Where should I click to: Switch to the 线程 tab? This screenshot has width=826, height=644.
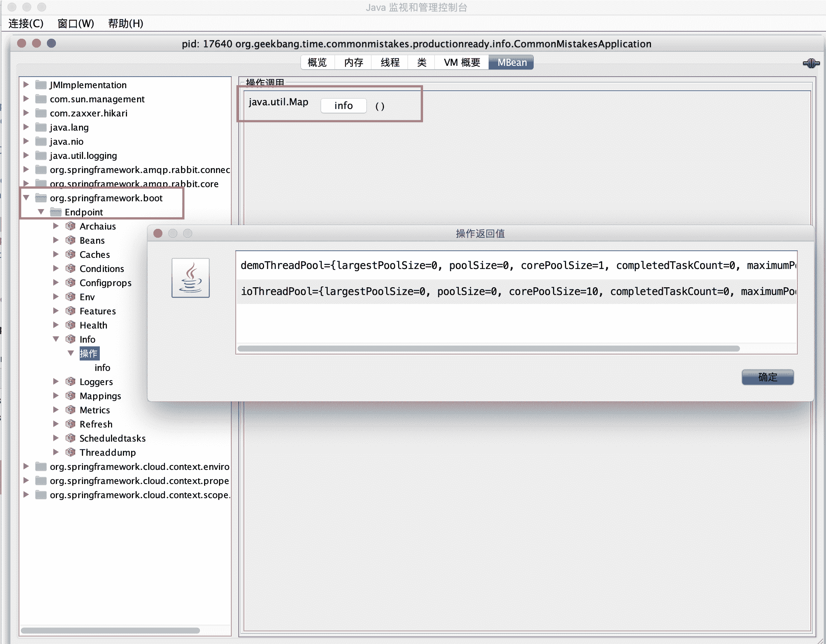point(390,63)
